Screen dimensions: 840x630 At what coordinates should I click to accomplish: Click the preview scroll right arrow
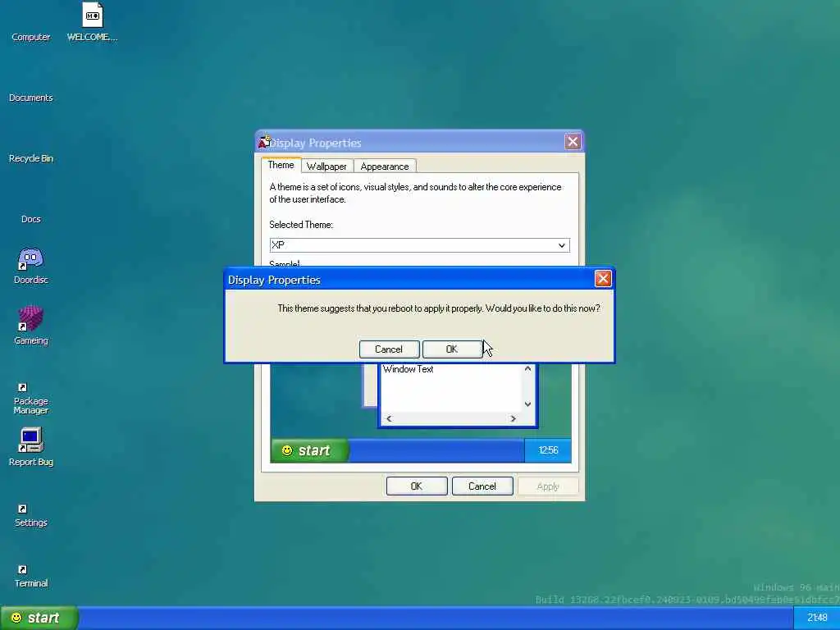coord(514,419)
